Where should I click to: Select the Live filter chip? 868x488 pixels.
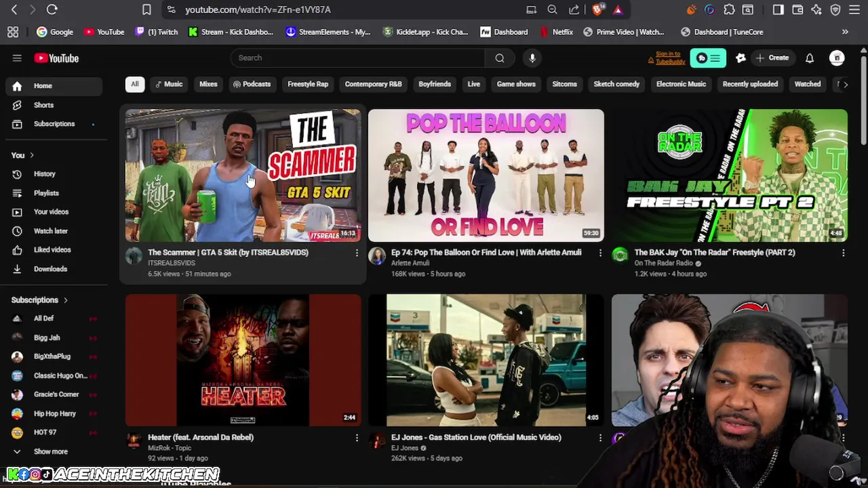[474, 84]
